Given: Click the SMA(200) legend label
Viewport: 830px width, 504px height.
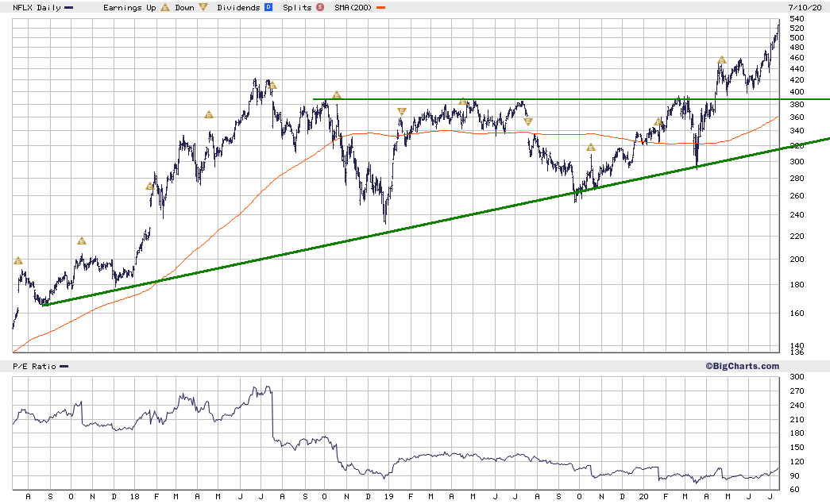Looking at the screenshot, I should pos(353,7).
